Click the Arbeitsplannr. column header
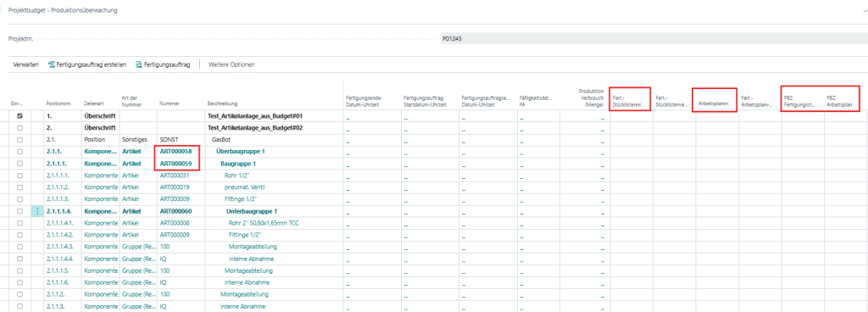868x312 pixels. 714,103
